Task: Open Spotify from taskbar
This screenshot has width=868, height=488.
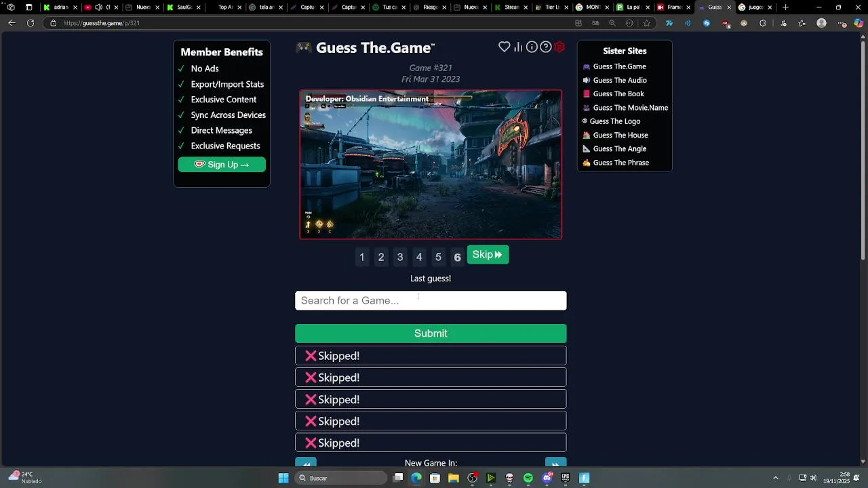Action: [528, 478]
